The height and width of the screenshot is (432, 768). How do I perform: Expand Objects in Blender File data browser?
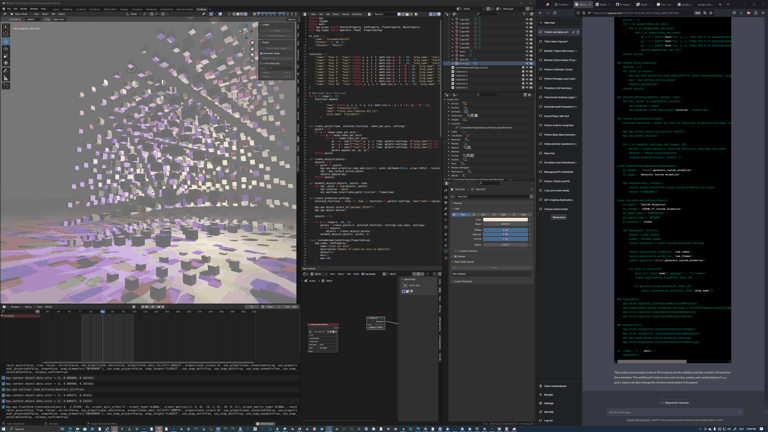pos(449,147)
